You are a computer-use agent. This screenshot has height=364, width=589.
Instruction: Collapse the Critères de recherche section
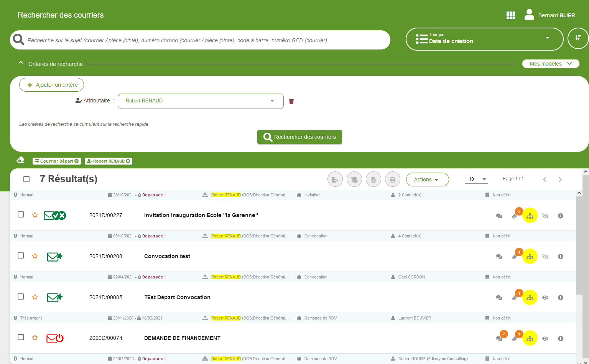coord(21,63)
